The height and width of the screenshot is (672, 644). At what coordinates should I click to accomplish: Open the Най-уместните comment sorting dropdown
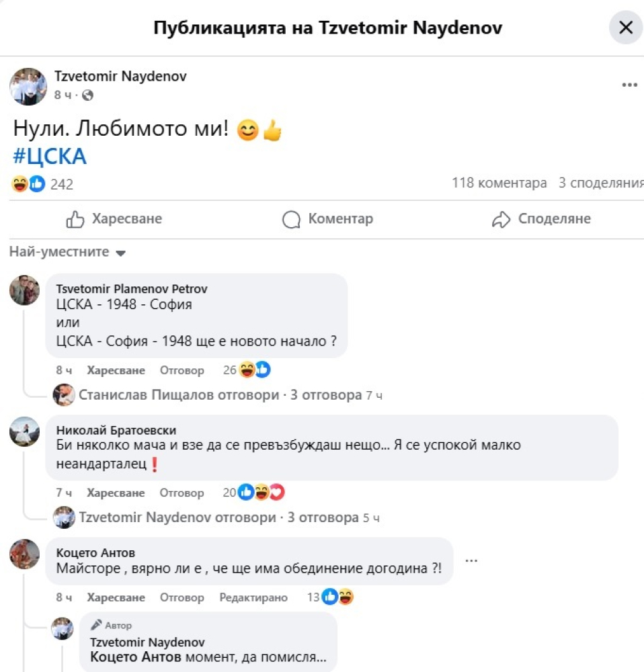(x=68, y=253)
